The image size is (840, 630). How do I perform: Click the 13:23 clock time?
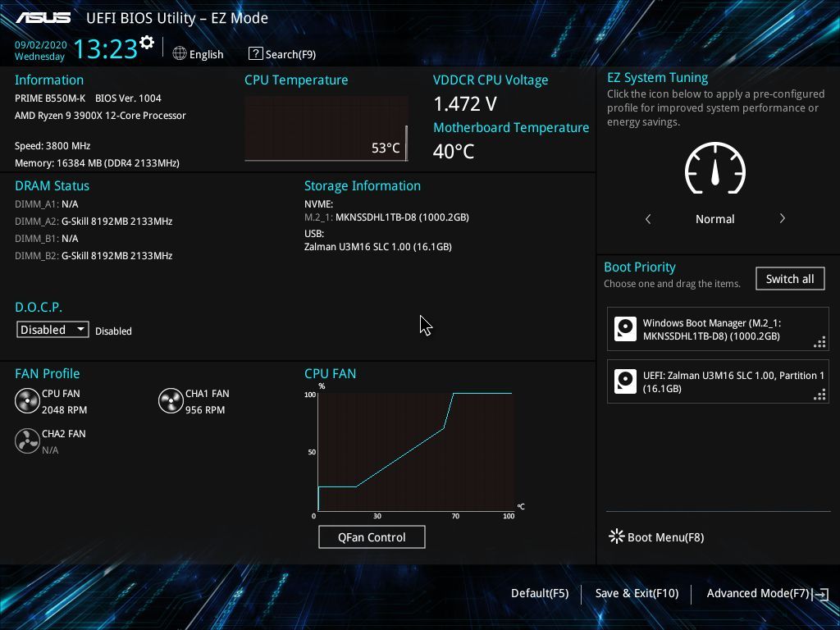(x=106, y=48)
